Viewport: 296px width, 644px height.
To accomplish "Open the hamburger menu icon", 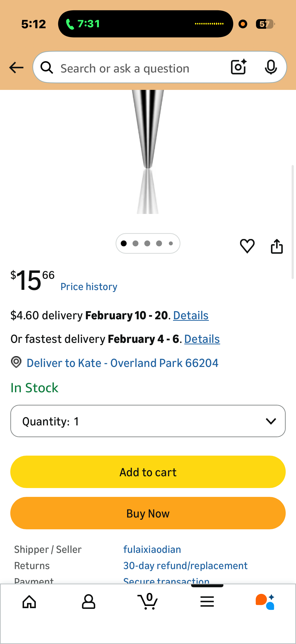I will click(207, 602).
